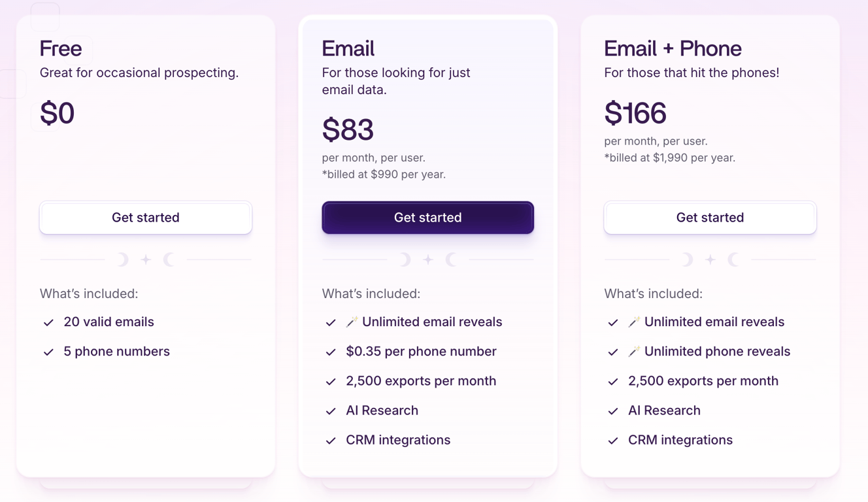The height and width of the screenshot is (502, 868).
Task: Click the dark Get started button for Email plan
Action: (x=428, y=218)
